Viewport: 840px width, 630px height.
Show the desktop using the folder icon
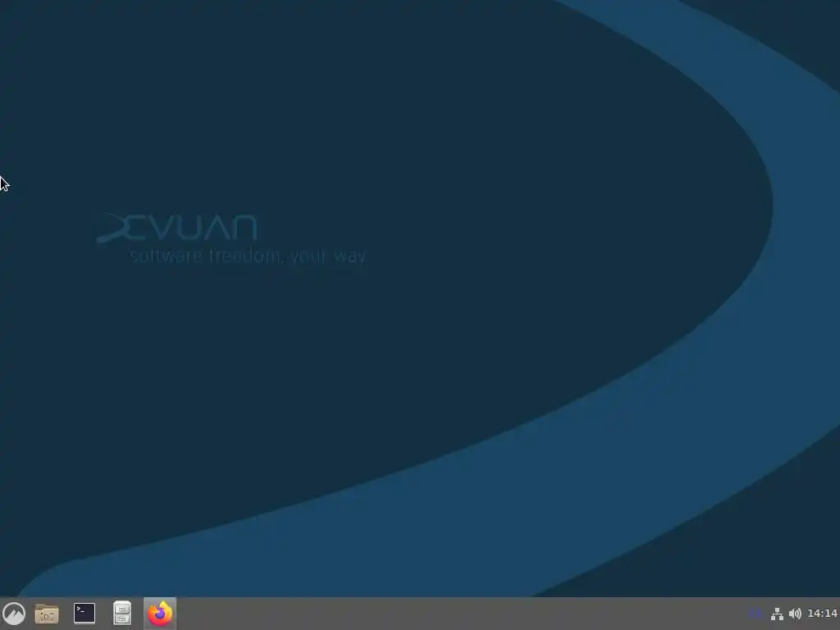coord(47,614)
